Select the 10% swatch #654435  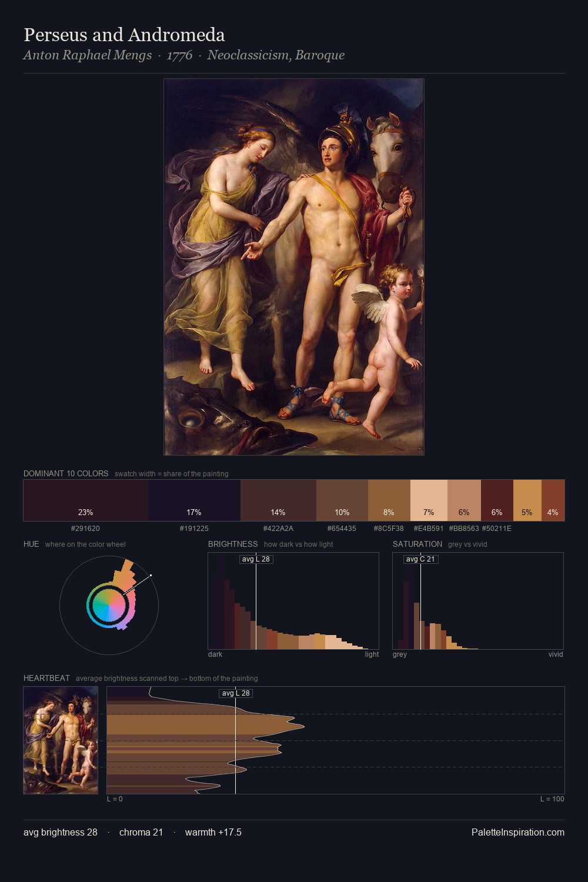(x=342, y=500)
